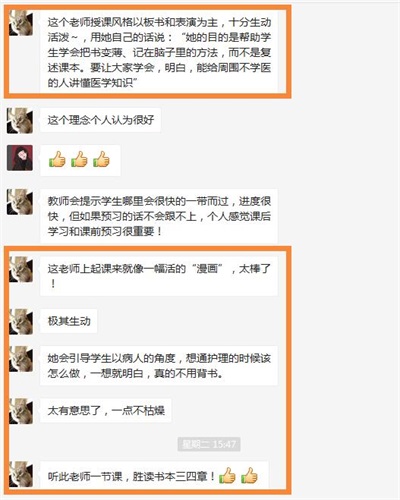This screenshot has height=500, width=400.
Task: Click the avatar next to 她会引导学生 message
Action: (21, 359)
